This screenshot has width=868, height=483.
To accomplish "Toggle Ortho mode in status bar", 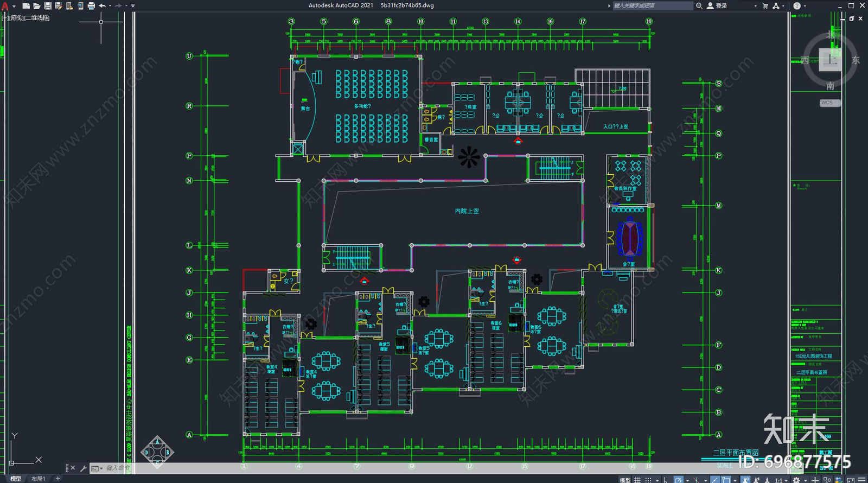I will pos(665,479).
